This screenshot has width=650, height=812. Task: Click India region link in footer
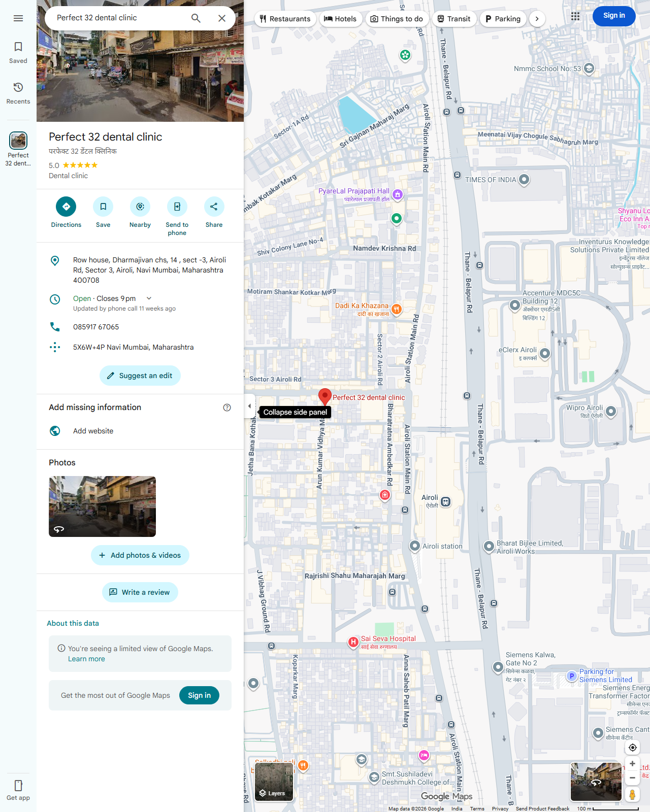point(457,808)
